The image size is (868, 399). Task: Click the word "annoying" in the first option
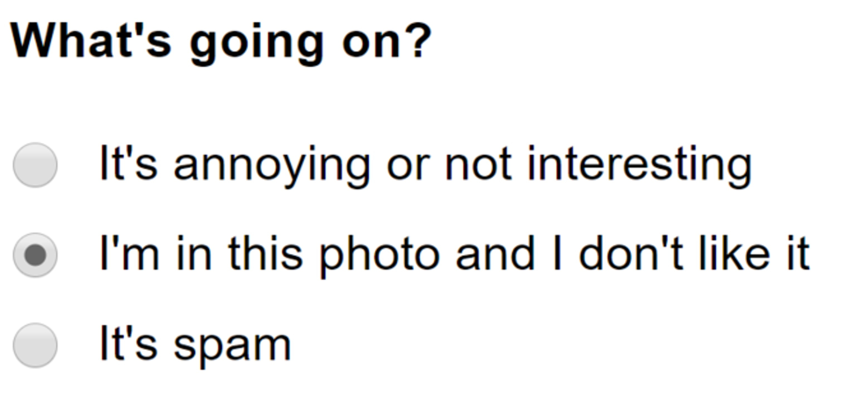pos(272,166)
